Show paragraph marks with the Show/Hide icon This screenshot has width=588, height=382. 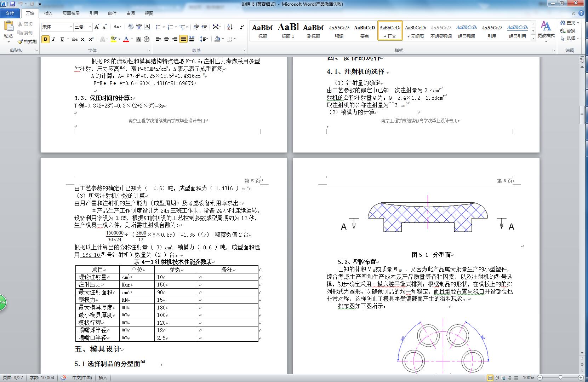coord(242,27)
